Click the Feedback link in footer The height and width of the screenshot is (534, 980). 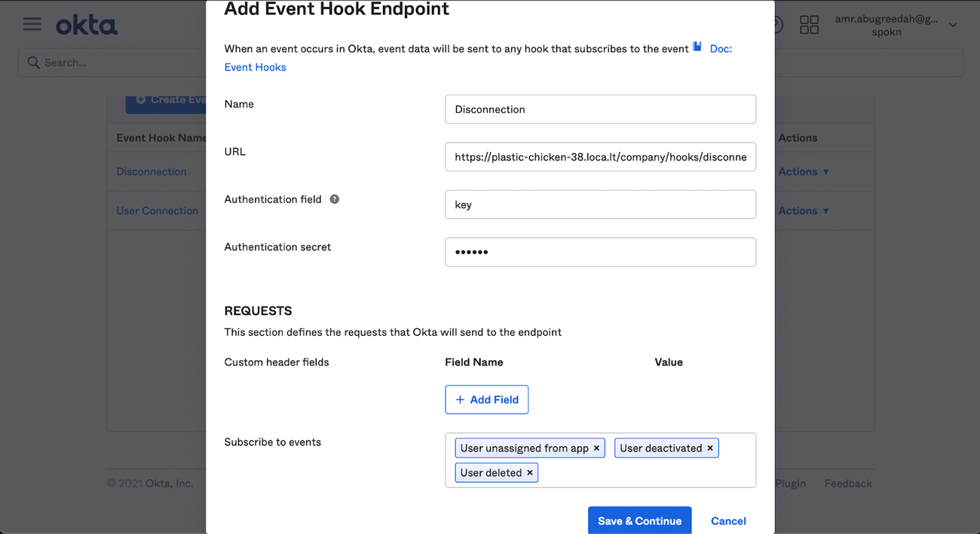click(x=848, y=484)
